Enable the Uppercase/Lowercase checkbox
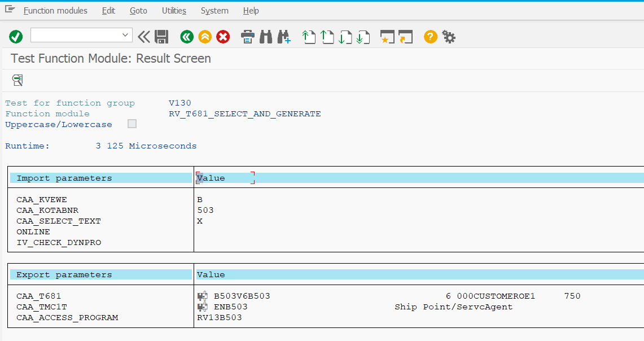This screenshot has width=644, height=341. click(132, 124)
